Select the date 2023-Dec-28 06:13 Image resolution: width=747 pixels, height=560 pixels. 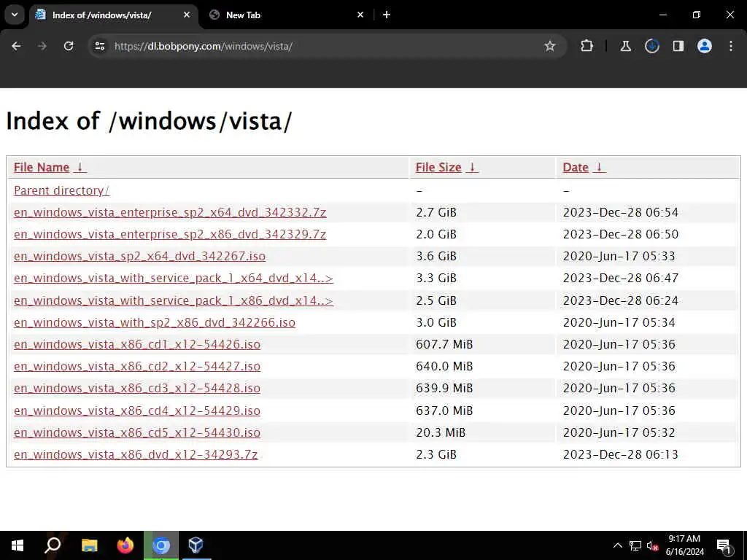click(620, 454)
